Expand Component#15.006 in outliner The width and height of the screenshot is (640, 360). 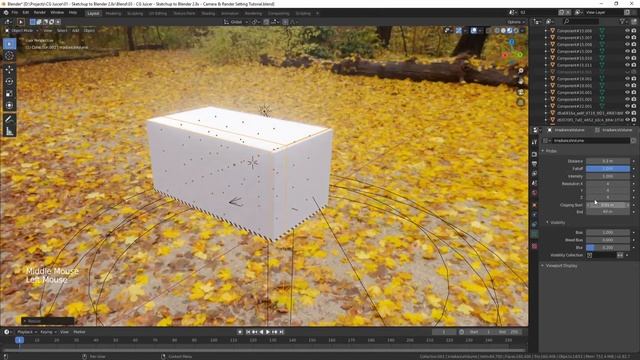coord(546,31)
